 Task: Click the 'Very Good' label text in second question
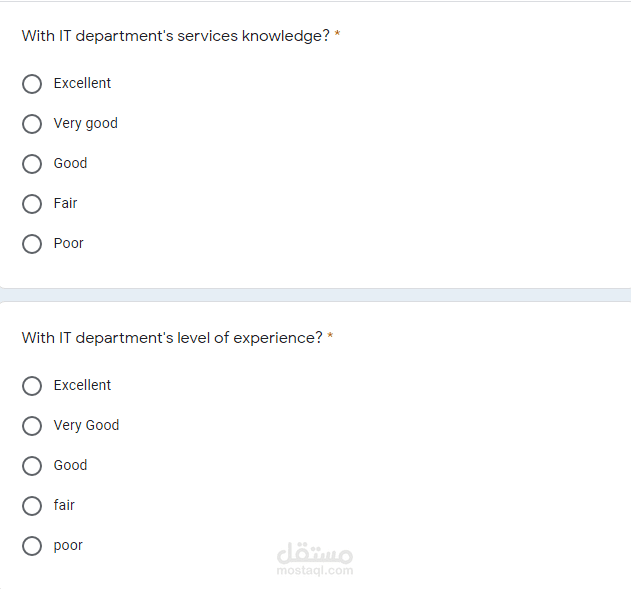coord(86,426)
